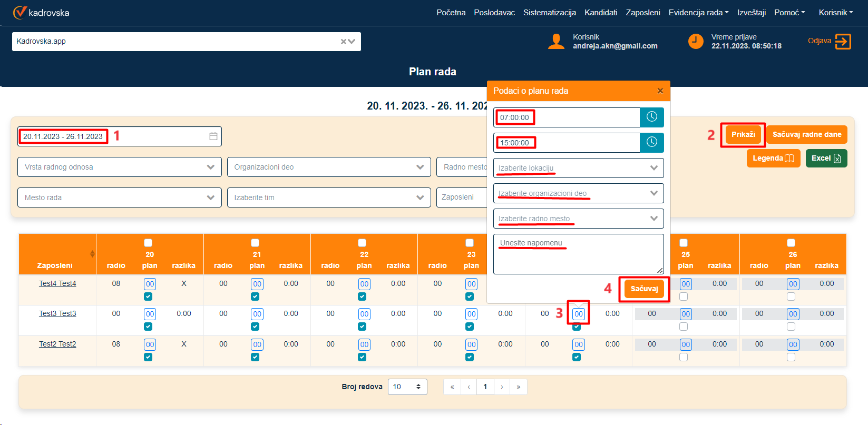Export table with Excel button
Viewport: 868px width, 425px height.
point(826,158)
